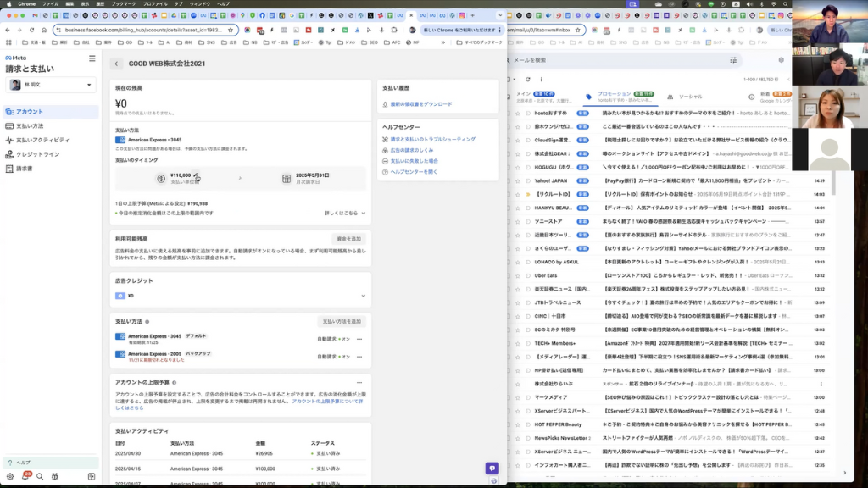Switch to Gmail プロモーション tab
The height and width of the screenshot is (488, 868).
coord(620,97)
